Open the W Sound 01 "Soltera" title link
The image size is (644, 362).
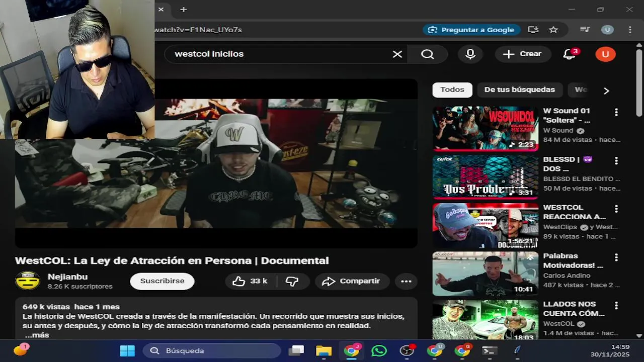[567, 116]
